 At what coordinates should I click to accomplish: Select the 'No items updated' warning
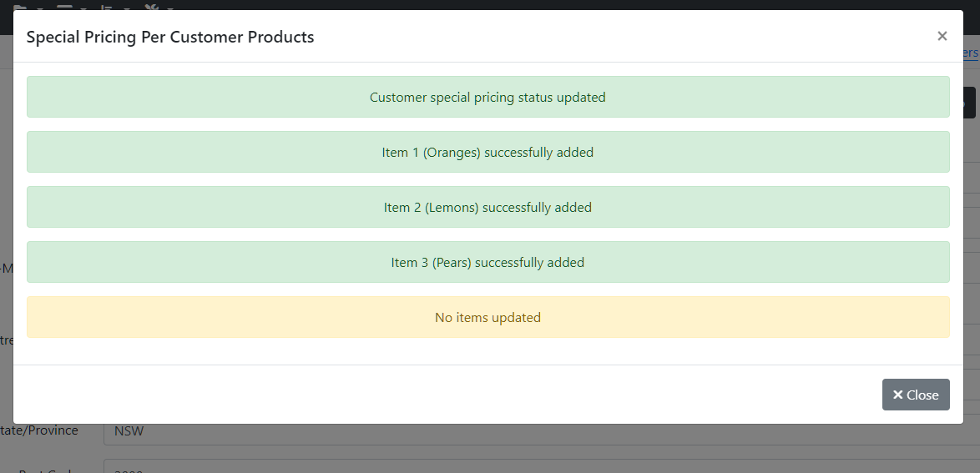[487, 317]
